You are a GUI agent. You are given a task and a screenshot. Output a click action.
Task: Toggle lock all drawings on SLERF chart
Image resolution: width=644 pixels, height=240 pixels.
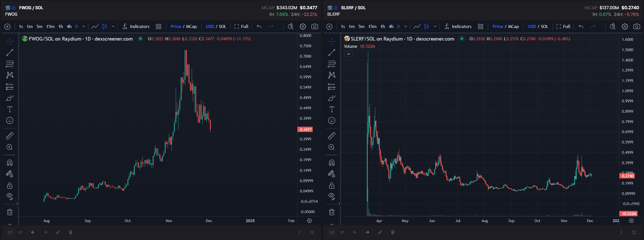332,185
